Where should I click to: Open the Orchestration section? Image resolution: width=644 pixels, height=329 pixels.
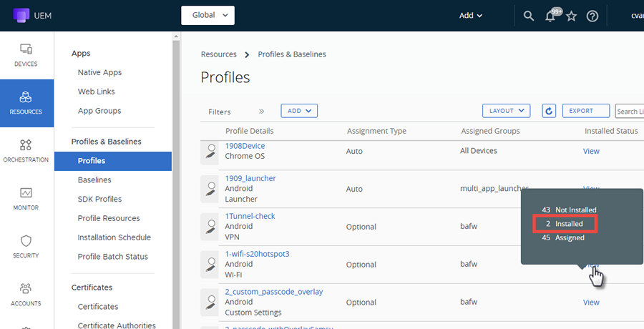(x=26, y=151)
